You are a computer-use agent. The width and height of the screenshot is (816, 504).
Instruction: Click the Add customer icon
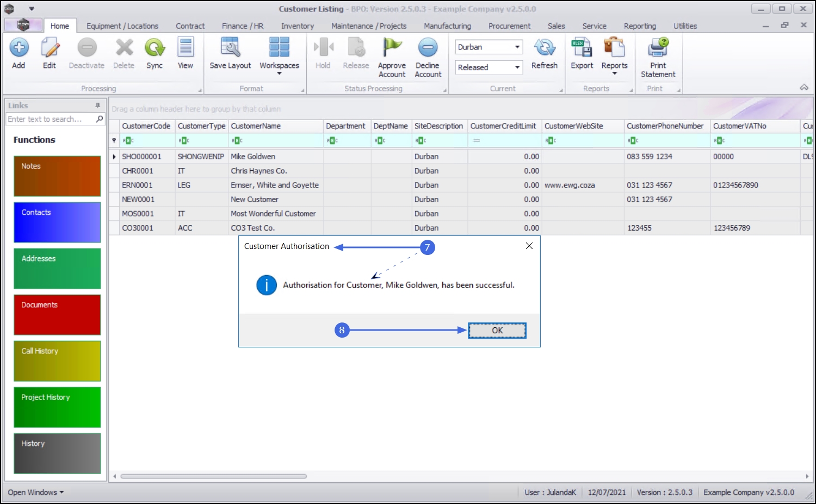click(x=18, y=47)
